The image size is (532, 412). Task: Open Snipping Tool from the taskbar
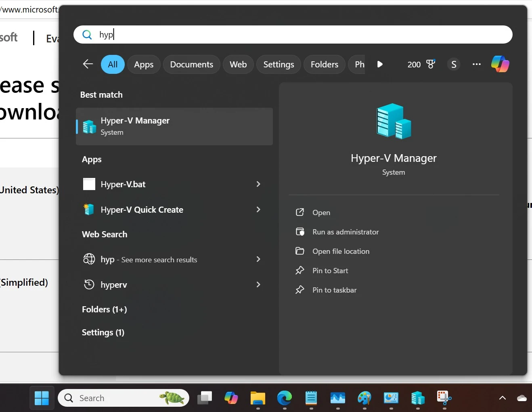[x=444, y=398]
